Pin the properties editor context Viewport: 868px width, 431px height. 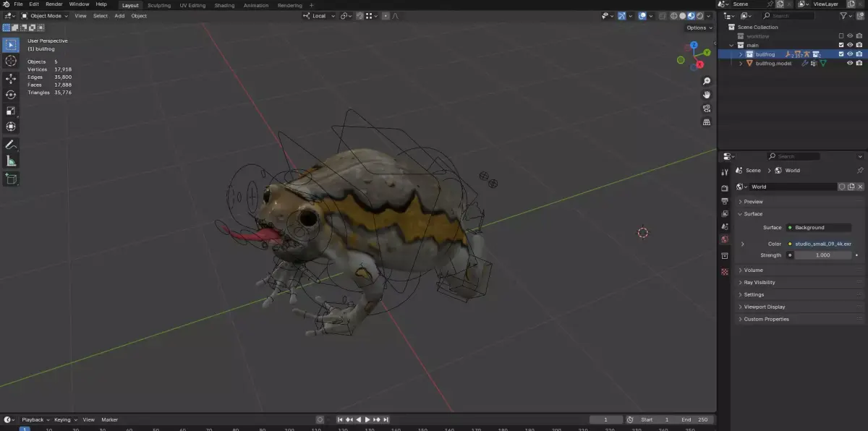859,171
